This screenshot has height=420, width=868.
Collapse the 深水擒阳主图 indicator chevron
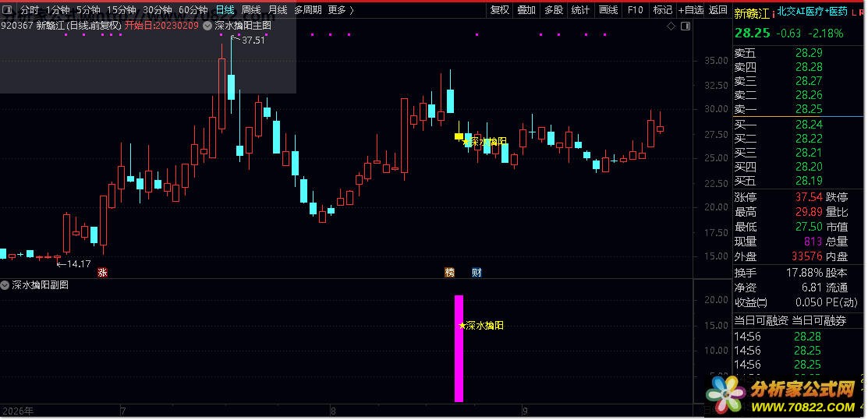click(207, 26)
